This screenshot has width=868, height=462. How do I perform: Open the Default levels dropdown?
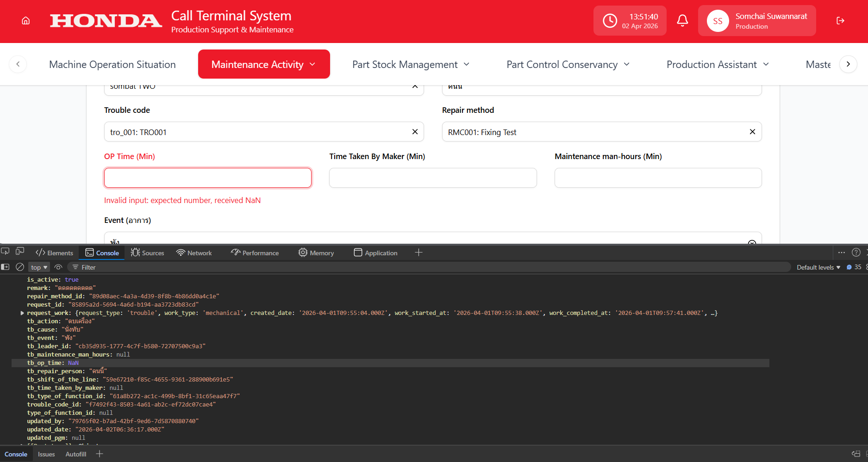[x=818, y=267]
